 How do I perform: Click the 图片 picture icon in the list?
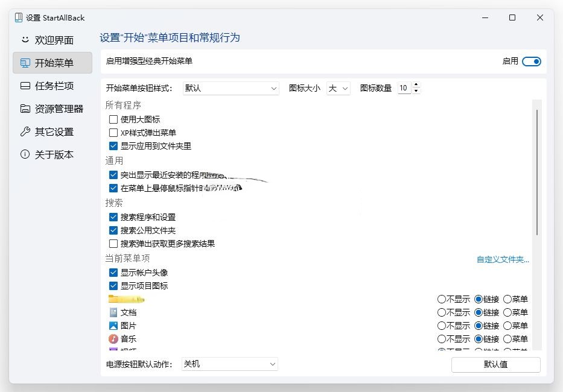[x=113, y=326]
